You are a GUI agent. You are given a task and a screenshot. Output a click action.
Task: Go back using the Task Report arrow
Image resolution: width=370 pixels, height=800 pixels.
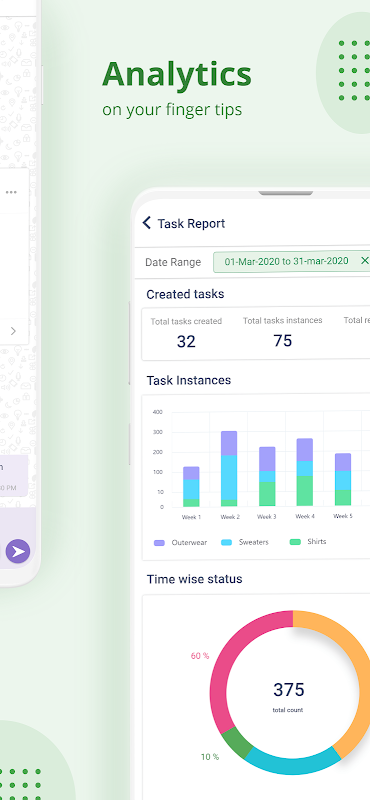coord(147,223)
